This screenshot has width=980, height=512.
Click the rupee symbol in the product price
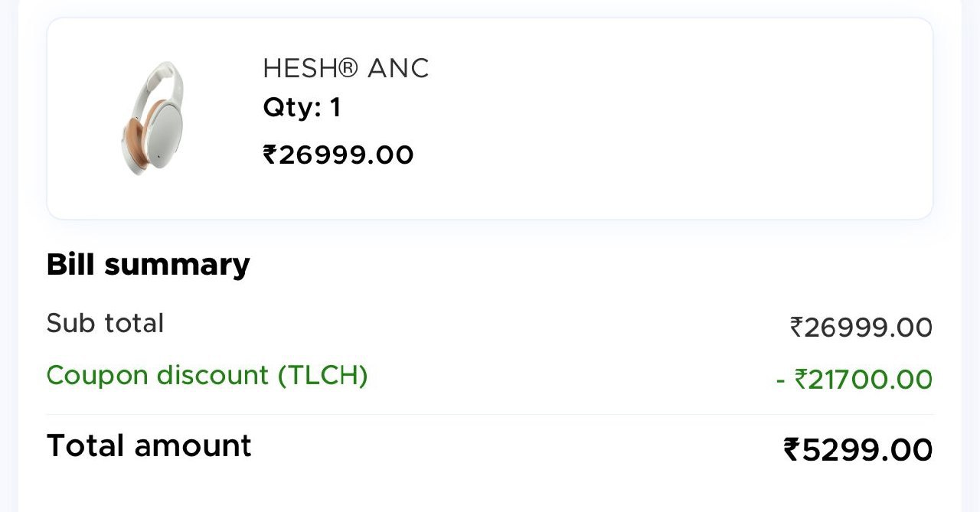(x=269, y=155)
